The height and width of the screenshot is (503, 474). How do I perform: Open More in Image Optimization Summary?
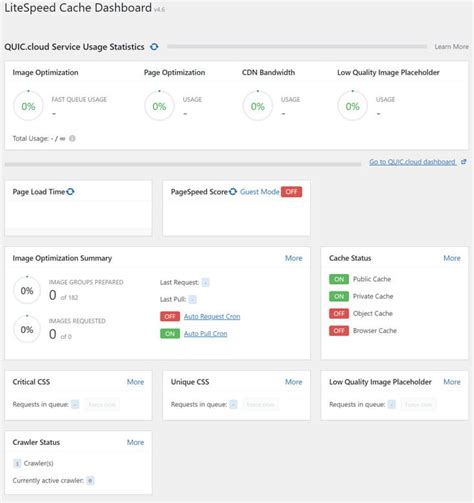(293, 258)
